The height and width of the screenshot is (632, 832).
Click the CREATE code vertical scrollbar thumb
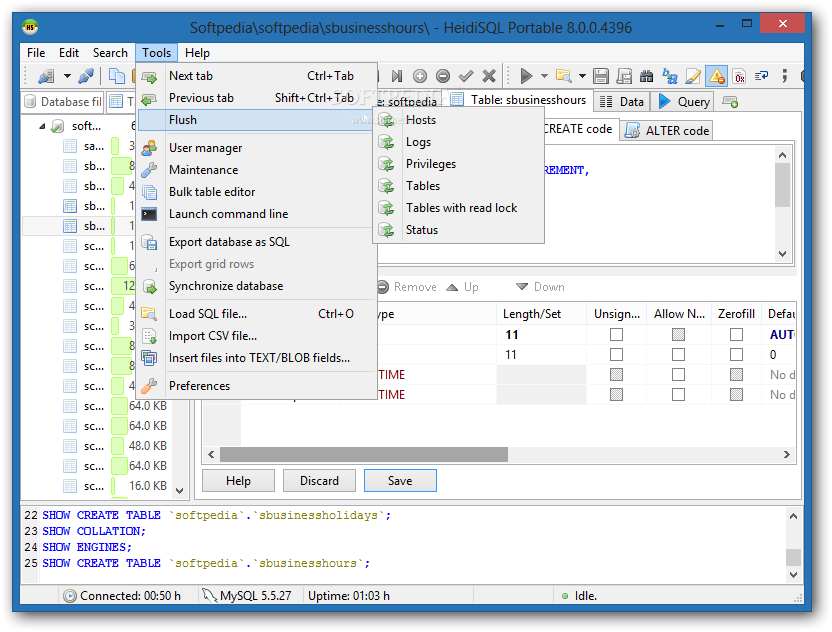click(783, 185)
